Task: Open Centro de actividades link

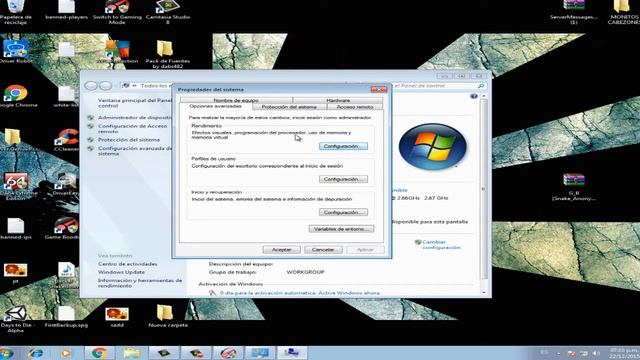Action: (127, 264)
